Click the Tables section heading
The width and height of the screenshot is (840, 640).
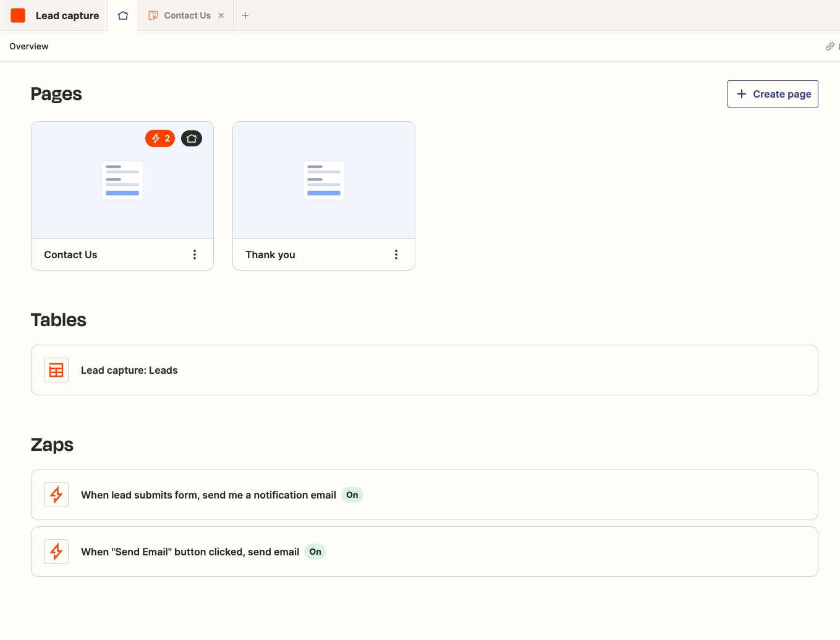click(x=59, y=320)
